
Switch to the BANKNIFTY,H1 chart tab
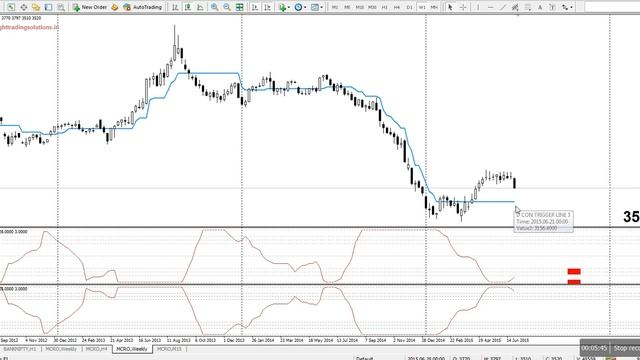tap(20, 349)
